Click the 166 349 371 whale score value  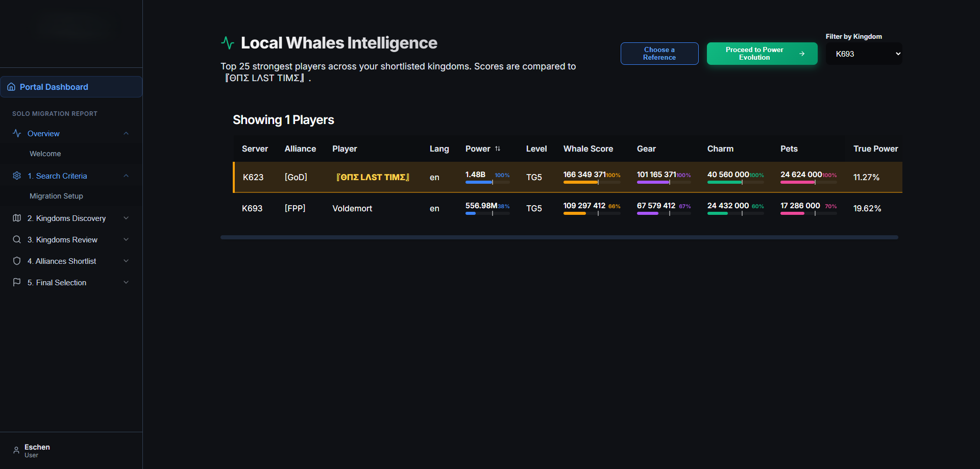click(584, 175)
